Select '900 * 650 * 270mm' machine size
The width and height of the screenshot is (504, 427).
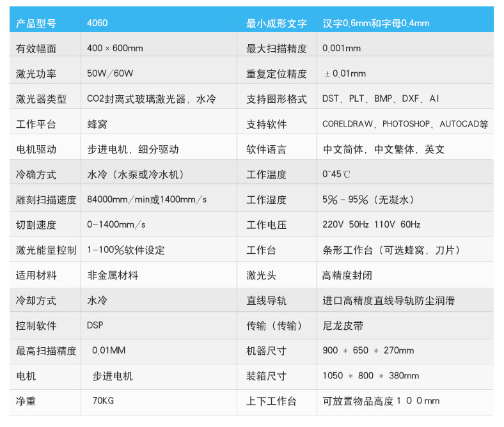[368, 350]
